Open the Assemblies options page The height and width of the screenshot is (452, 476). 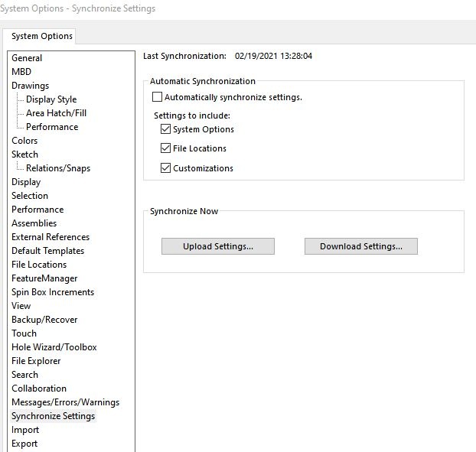34,223
